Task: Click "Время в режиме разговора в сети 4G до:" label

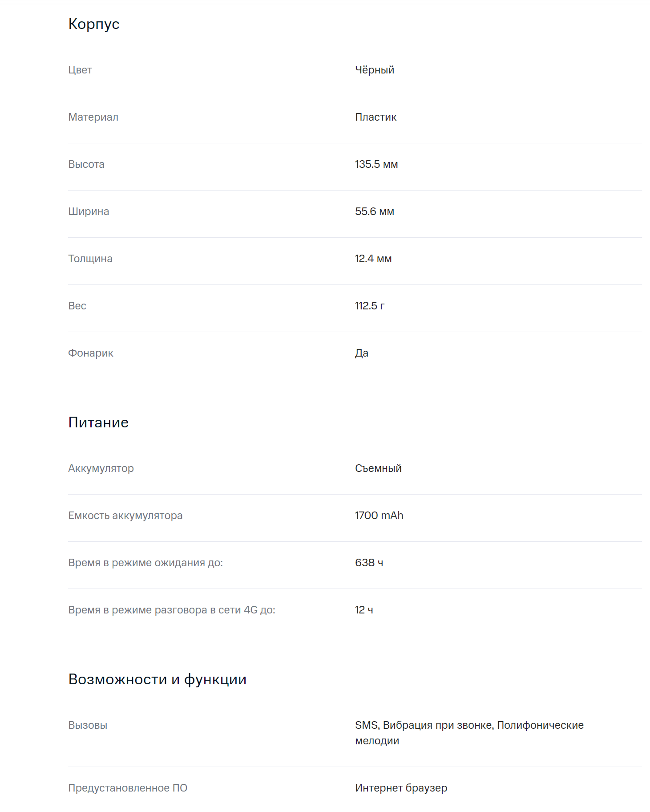Action: [x=172, y=610]
